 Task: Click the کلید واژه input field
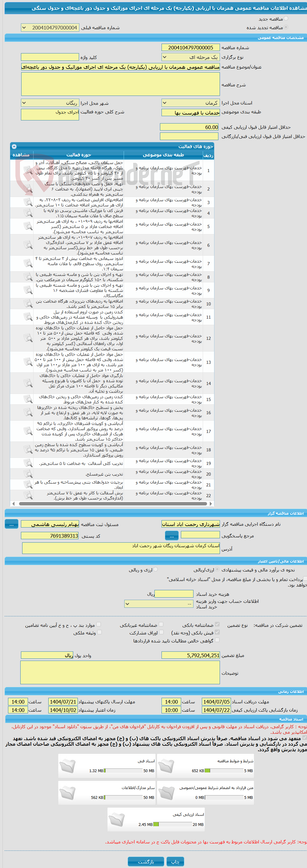pyautogui.click(x=50, y=57)
